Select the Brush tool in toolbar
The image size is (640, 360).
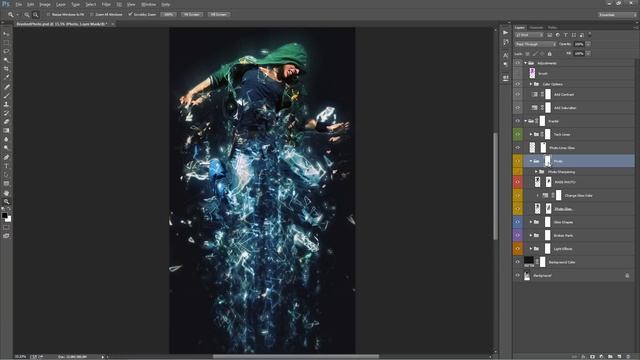6,96
